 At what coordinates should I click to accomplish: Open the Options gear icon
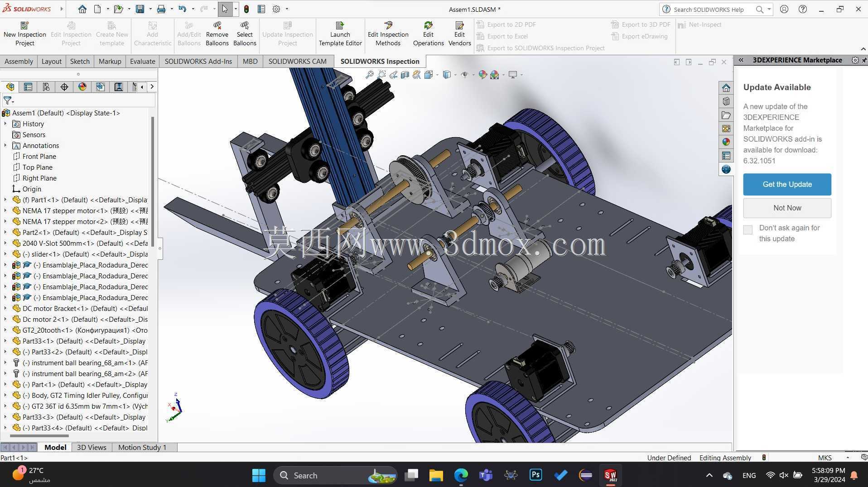pos(276,9)
